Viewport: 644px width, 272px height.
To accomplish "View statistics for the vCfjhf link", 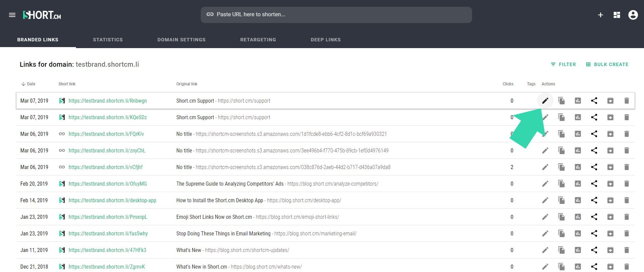I will pos(578,167).
